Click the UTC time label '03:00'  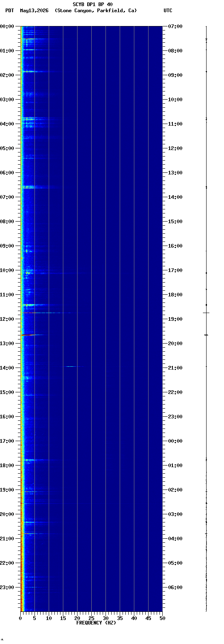click(175, 514)
